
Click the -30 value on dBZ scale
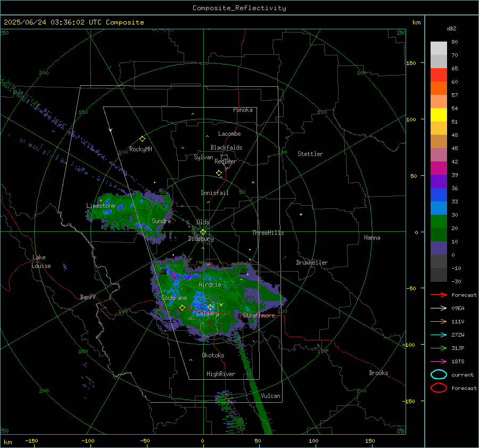[x=456, y=281]
